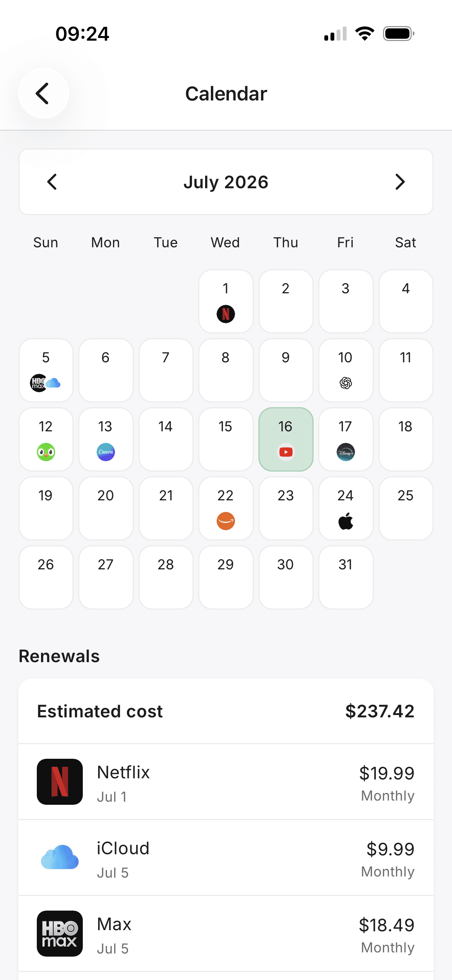Go to the next month
The width and height of the screenshot is (452, 980).
[x=400, y=182]
